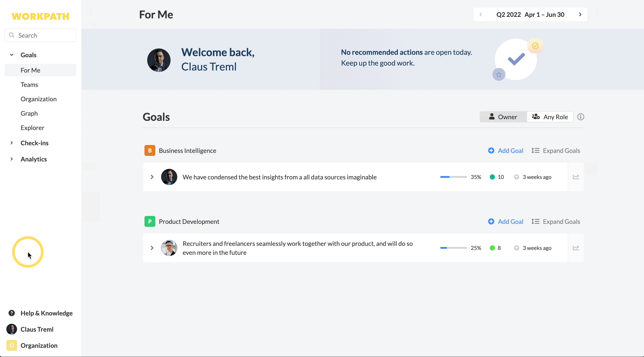Click the orange Business Intelligence team badge
The width and height of the screenshot is (644, 357).
pos(150,150)
